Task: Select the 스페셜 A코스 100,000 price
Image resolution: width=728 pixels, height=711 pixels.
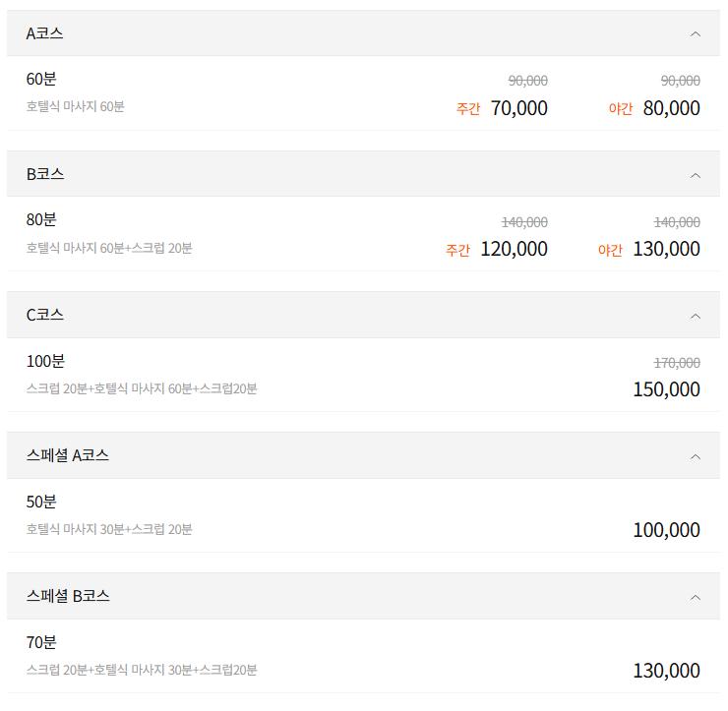Action: (x=666, y=530)
